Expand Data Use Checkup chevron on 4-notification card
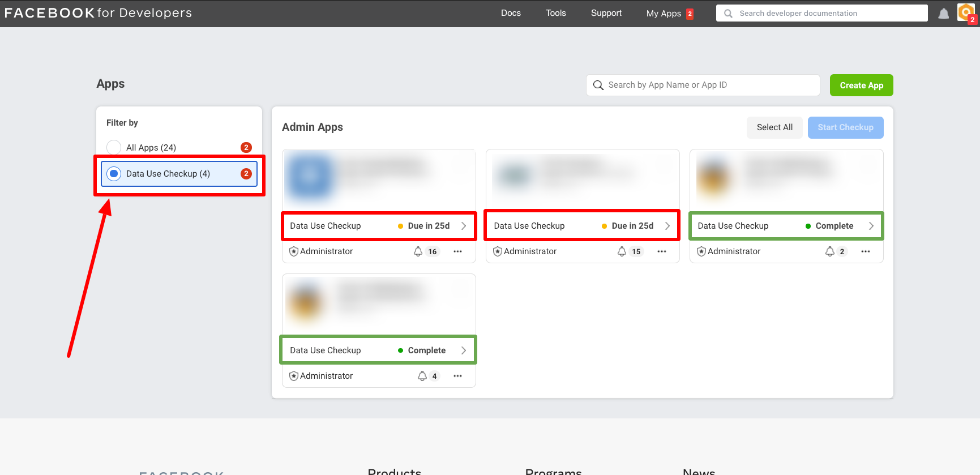Screen dimensions: 980x475 point(464,350)
